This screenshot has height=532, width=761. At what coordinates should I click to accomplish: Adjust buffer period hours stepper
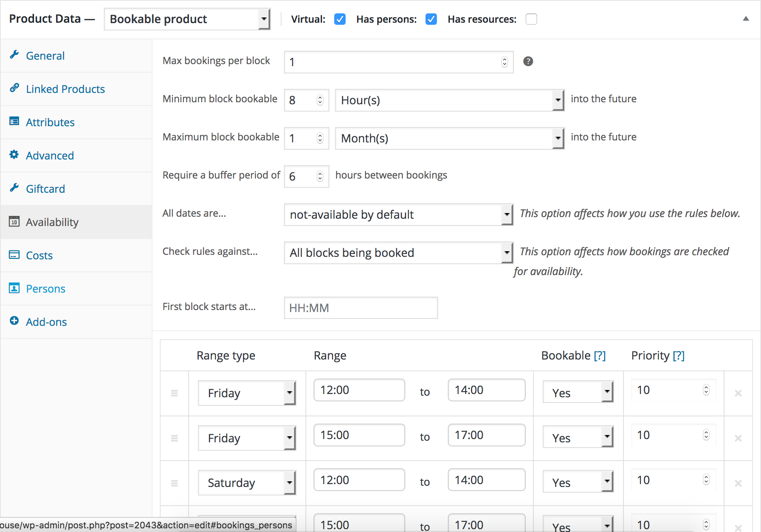point(320,176)
